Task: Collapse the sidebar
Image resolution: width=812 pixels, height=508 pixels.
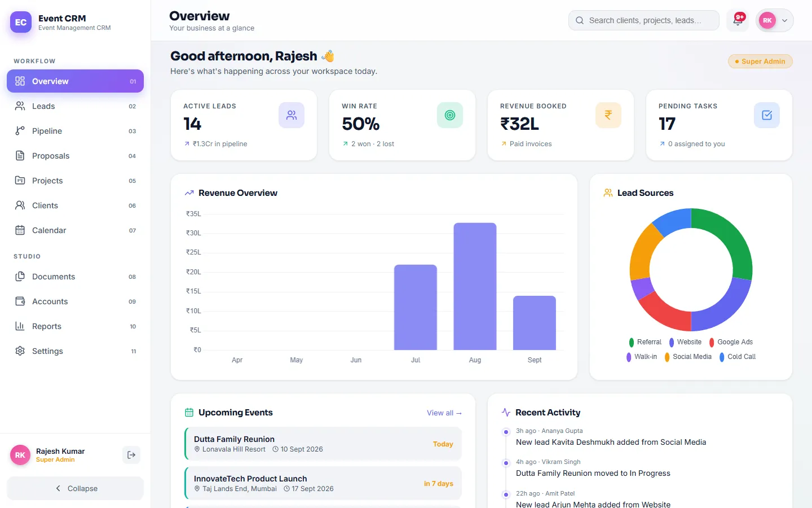Action: (75, 488)
